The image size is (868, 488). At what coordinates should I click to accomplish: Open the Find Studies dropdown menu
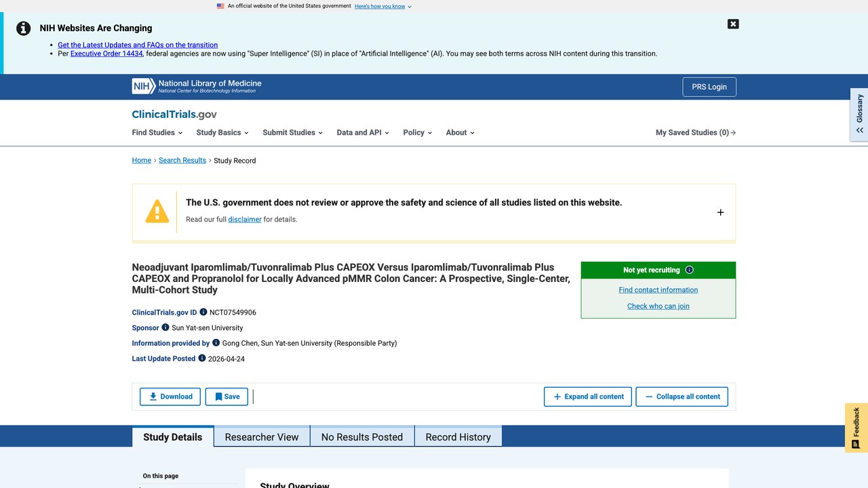(157, 133)
